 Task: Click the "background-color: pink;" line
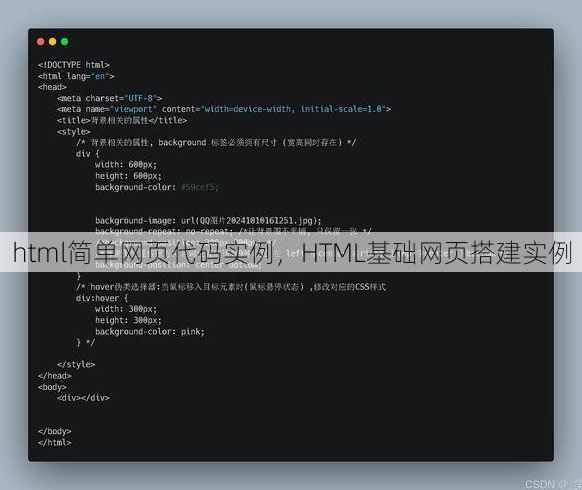[x=150, y=331]
